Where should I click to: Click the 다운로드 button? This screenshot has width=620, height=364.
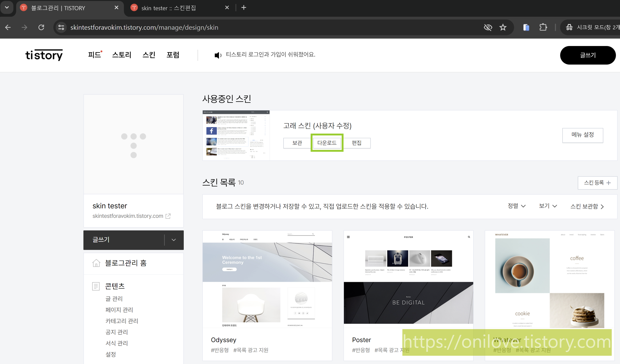(327, 143)
